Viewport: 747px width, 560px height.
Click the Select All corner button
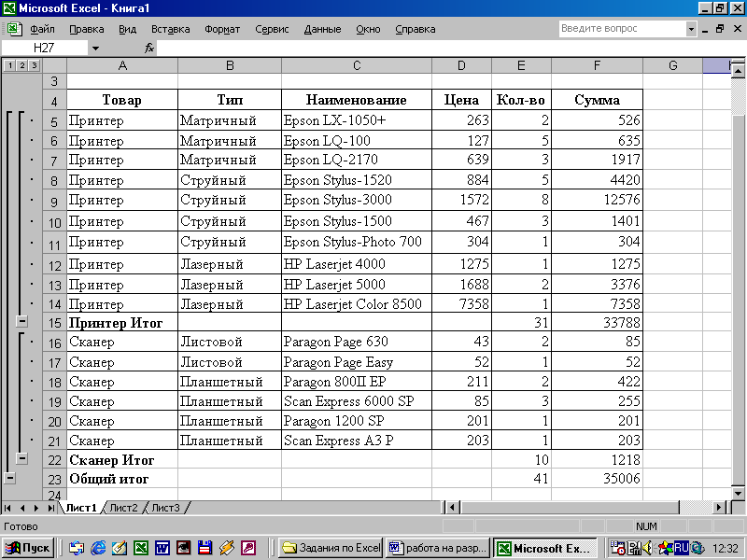coord(54,65)
